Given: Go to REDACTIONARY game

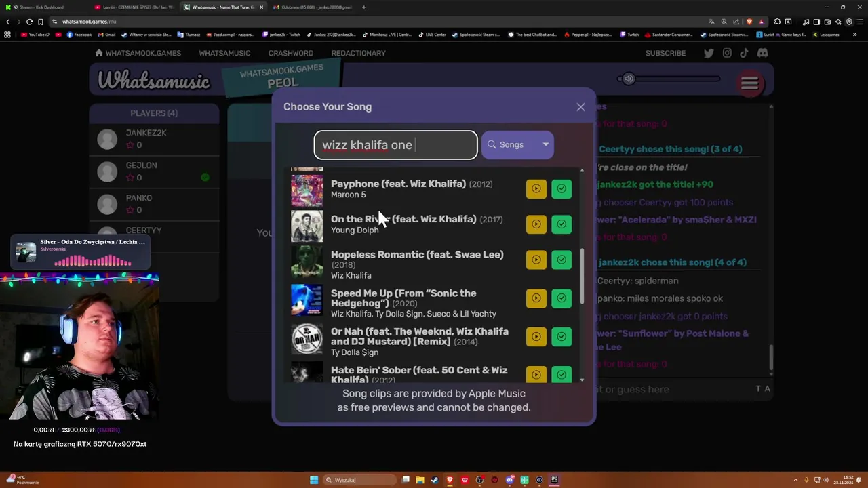Looking at the screenshot, I should coord(358,53).
